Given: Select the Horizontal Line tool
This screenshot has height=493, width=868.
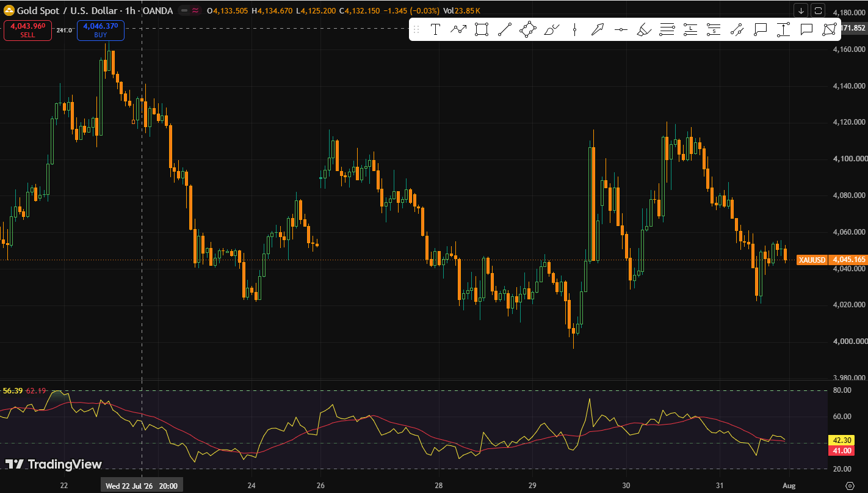Looking at the screenshot, I should (x=621, y=29).
